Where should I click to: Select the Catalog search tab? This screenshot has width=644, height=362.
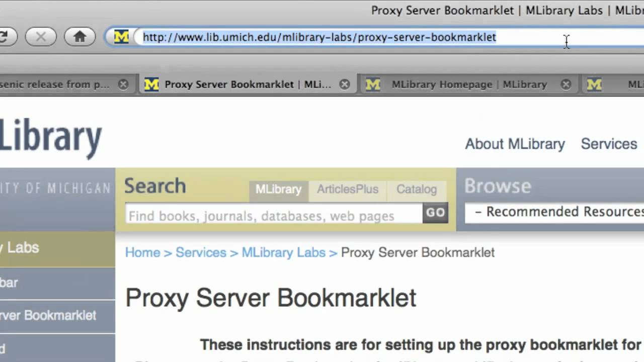point(417,190)
